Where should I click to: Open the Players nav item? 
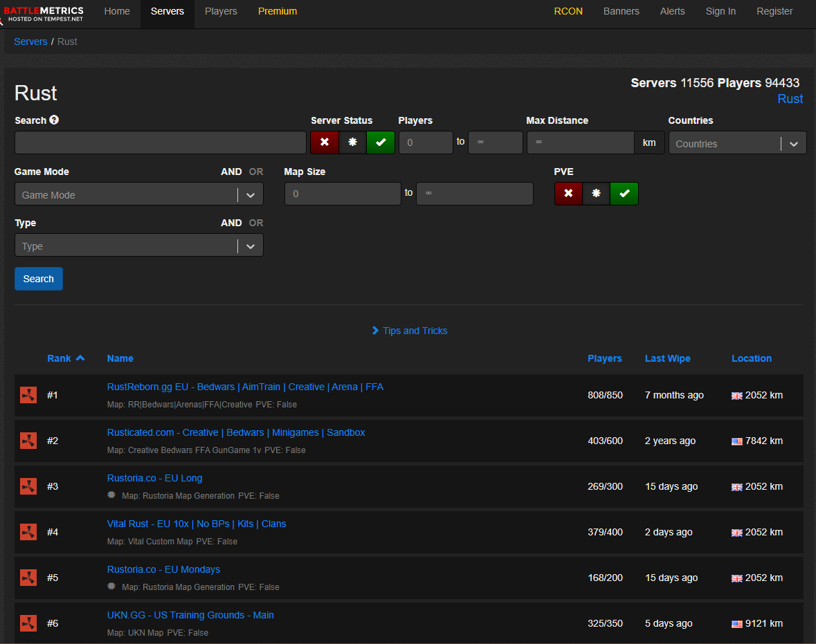click(x=221, y=12)
